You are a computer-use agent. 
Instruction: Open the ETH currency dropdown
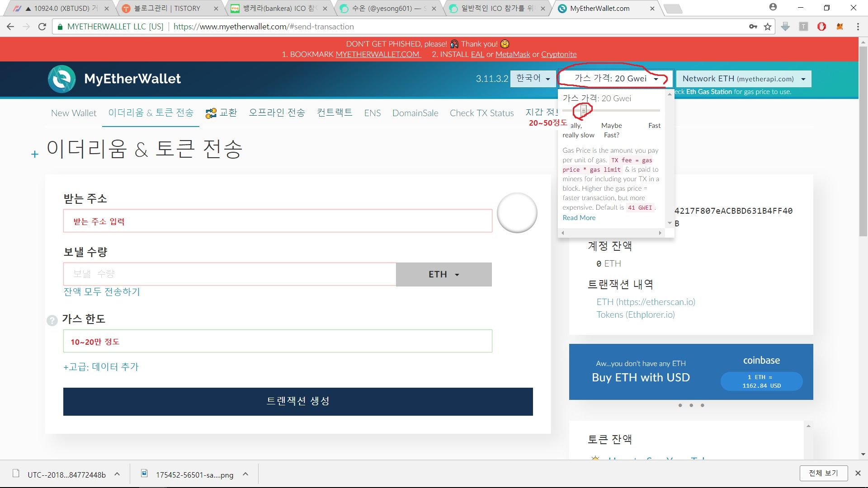443,274
